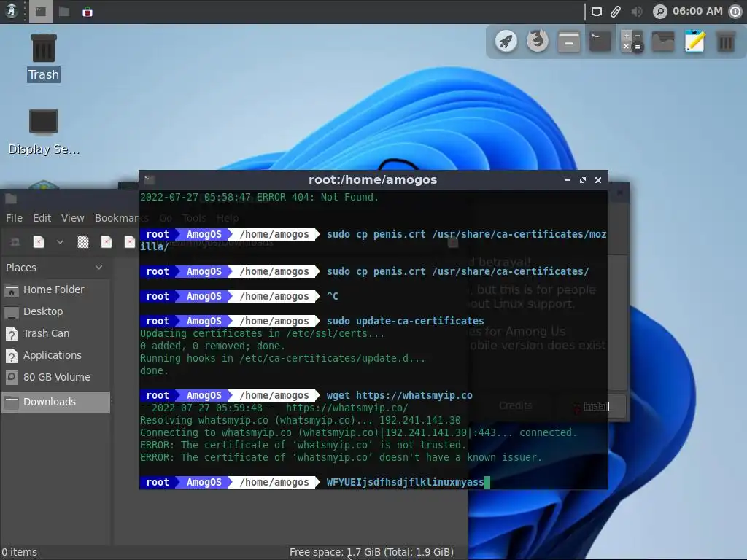This screenshot has width=747, height=560.
Task: Select the Display Settings desktop icon
Action: pos(43,133)
